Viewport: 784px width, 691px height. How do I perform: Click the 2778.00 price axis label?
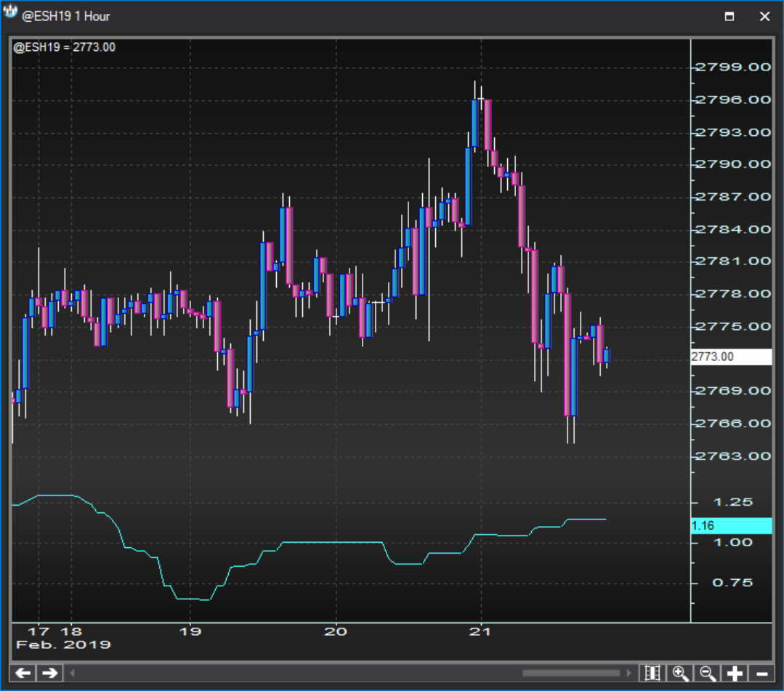point(733,294)
